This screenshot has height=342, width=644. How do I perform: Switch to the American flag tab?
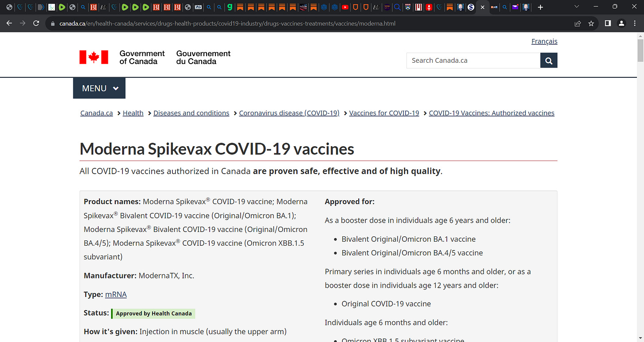[303, 8]
